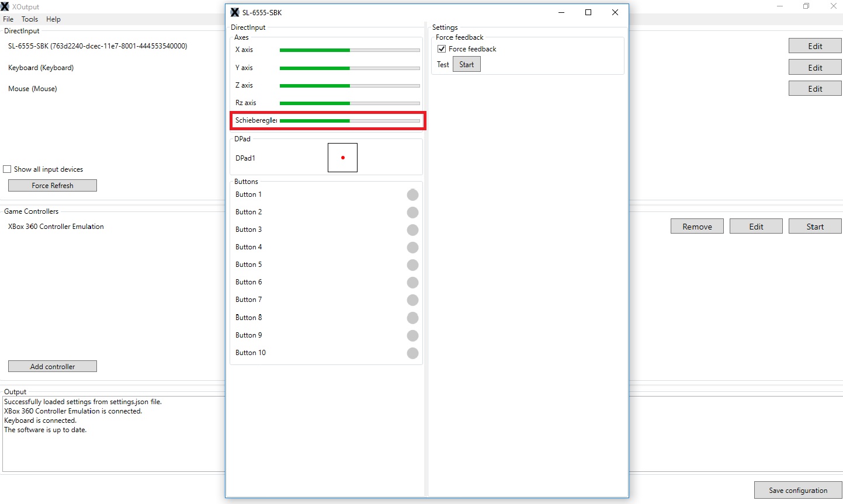The image size is (843, 504).
Task: Click the Z axis progress bar
Action: coord(349,85)
